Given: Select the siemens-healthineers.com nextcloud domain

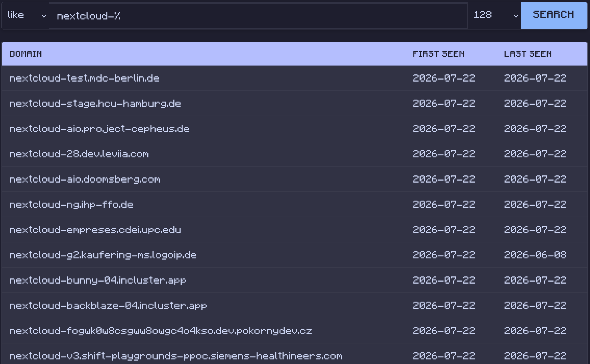Looking at the screenshot, I should point(176,356).
